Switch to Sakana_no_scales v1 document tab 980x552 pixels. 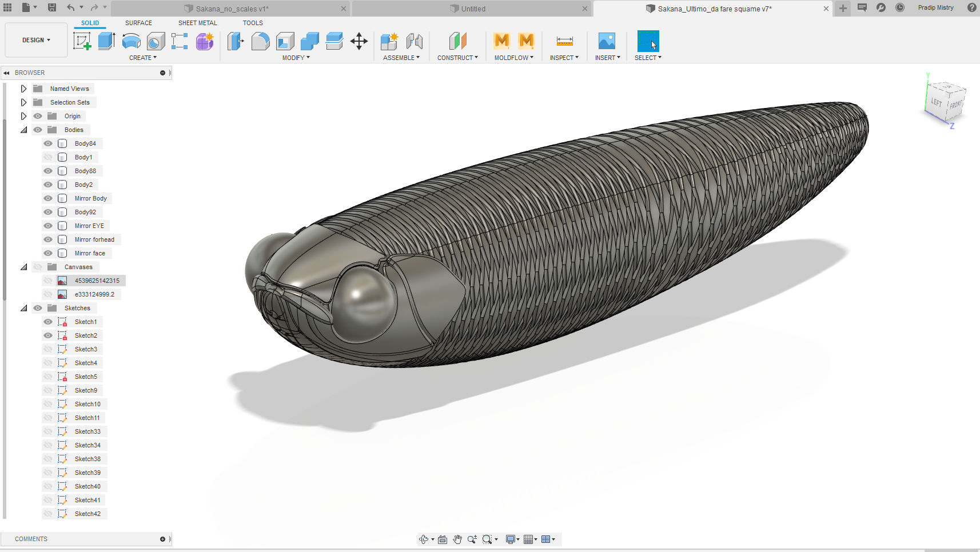tap(230, 9)
